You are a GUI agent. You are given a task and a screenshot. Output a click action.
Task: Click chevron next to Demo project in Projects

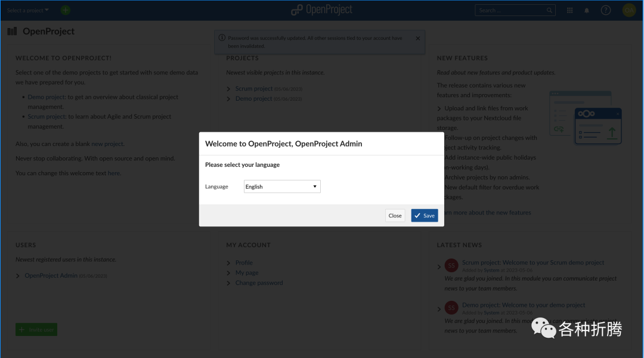tap(229, 99)
